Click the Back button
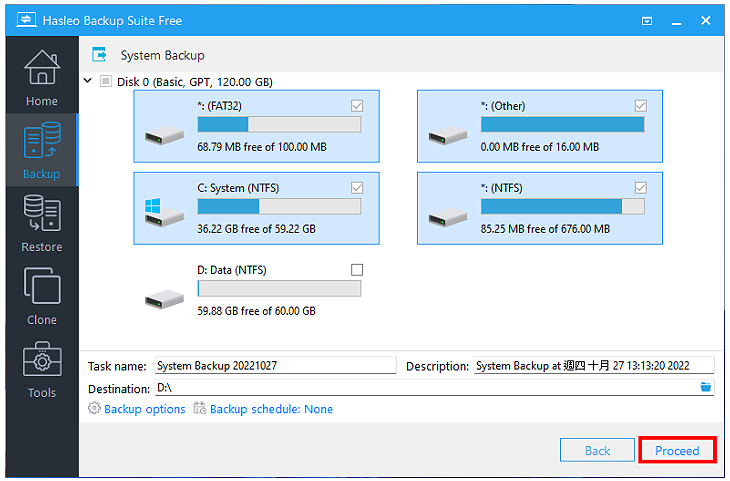The height and width of the screenshot is (481, 730). tap(597, 450)
